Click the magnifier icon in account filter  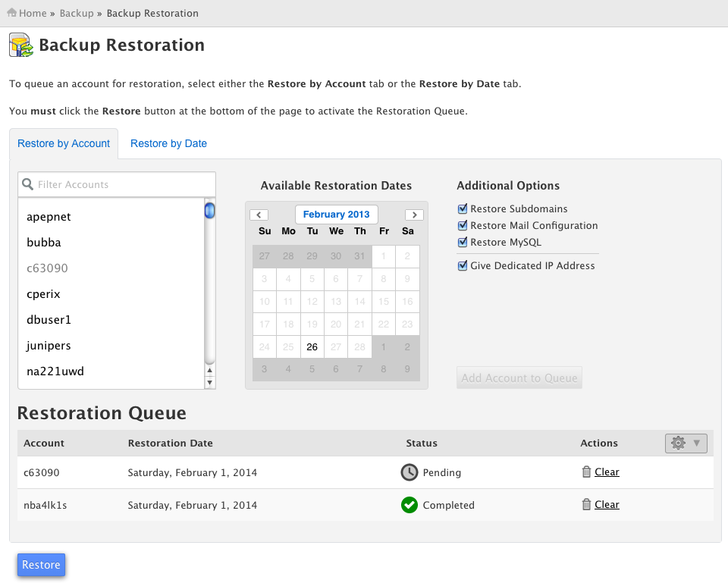coord(28,184)
